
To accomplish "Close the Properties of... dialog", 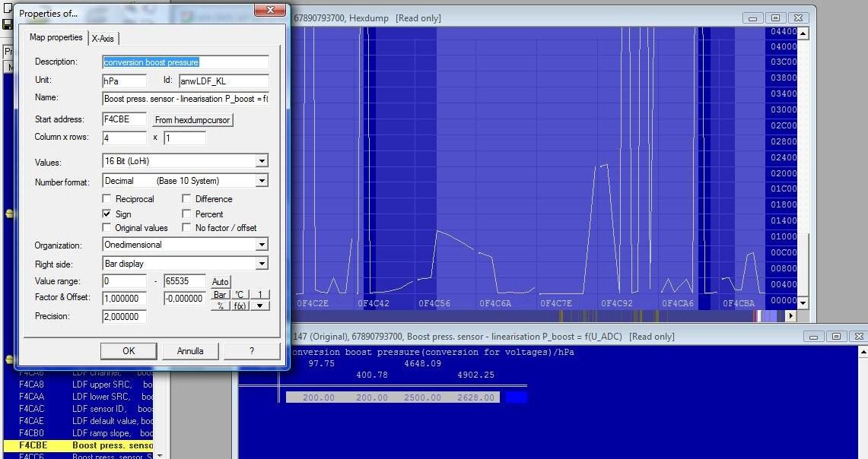I will [270, 11].
